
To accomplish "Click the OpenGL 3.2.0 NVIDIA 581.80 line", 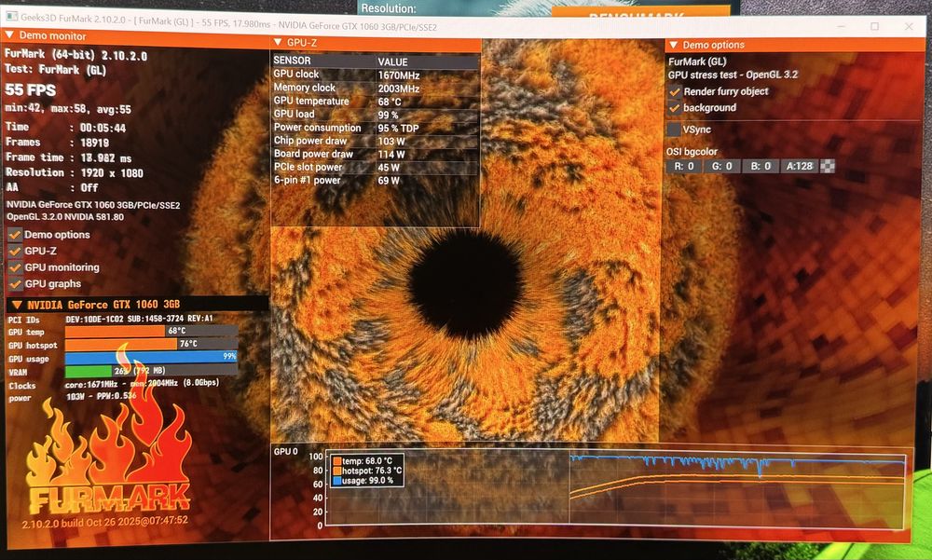I will click(65, 217).
